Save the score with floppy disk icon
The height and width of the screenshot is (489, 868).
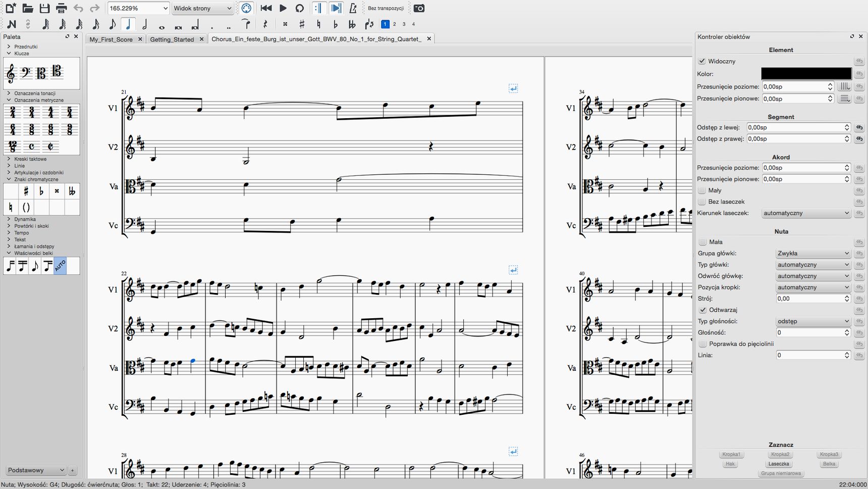point(44,8)
